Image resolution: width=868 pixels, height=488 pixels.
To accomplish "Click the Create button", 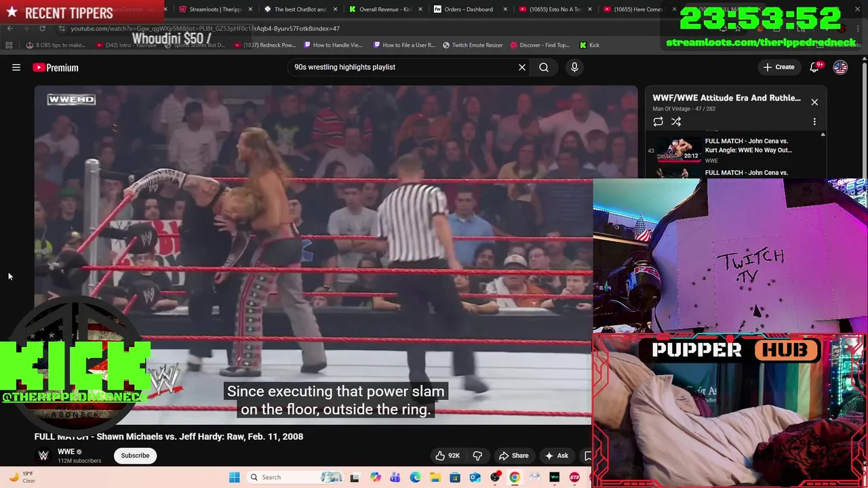I will click(x=778, y=67).
